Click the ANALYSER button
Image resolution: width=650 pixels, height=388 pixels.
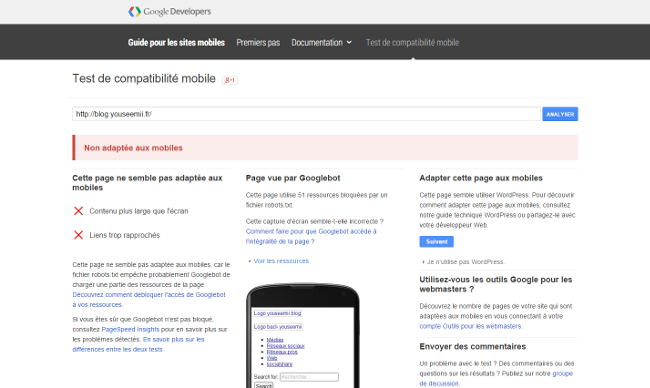[x=560, y=114]
